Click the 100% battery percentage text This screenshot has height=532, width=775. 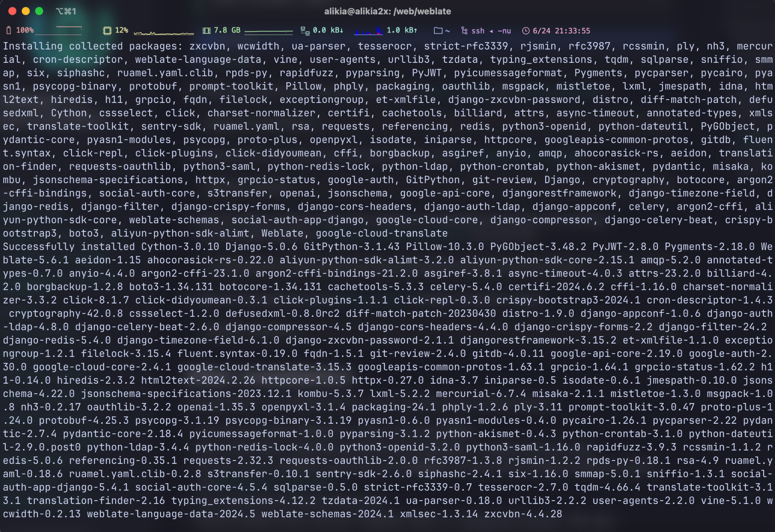pos(24,30)
